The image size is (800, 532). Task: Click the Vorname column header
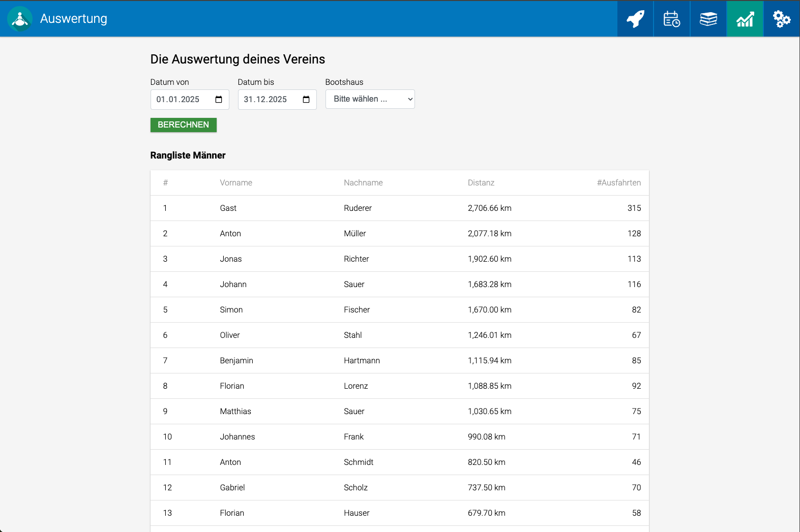[x=236, y=183]
